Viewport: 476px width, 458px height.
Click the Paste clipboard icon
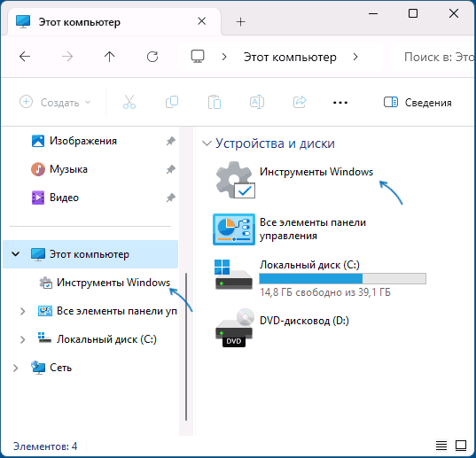215,102
